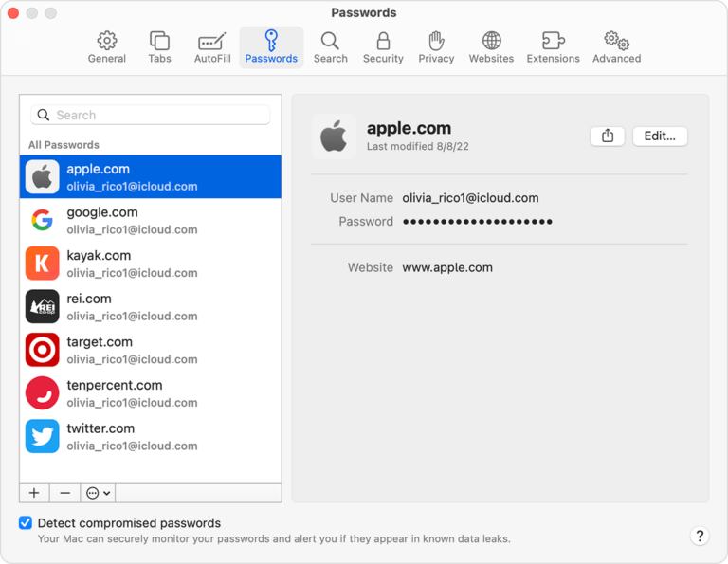Select the tenpercent.com password entry
728x564 pixels.
(x=151, y=392)
